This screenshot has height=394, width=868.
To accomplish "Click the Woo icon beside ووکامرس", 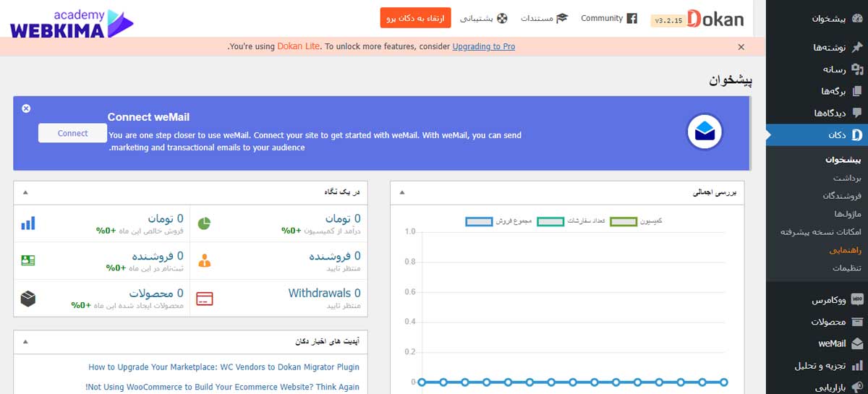I will pos(857,299).
